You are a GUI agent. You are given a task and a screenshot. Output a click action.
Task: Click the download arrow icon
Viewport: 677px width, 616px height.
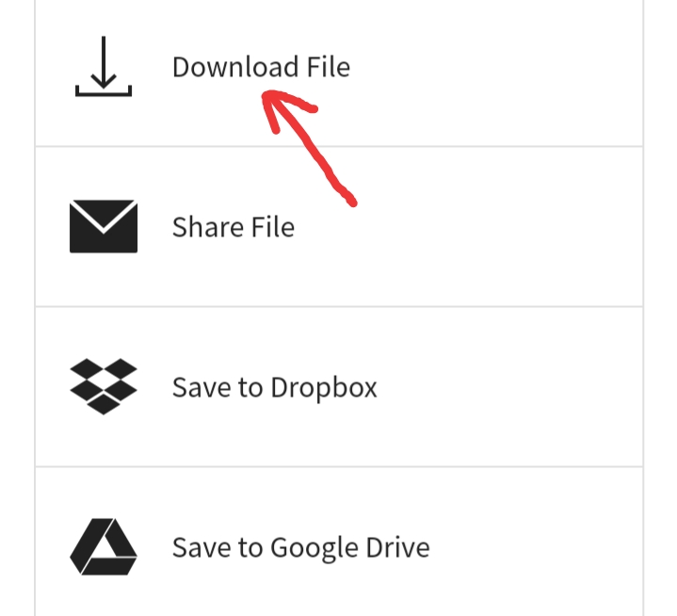coord(104,66)
